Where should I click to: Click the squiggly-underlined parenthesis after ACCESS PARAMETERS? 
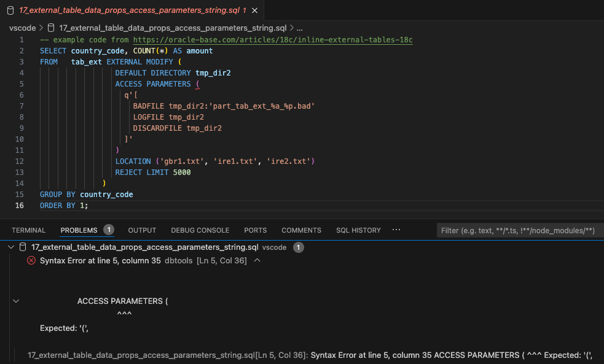pyautogui.click(x=198, y=84)
